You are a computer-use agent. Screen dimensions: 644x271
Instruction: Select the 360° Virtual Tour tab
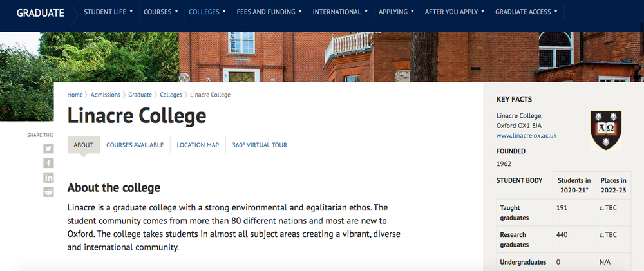260,145
